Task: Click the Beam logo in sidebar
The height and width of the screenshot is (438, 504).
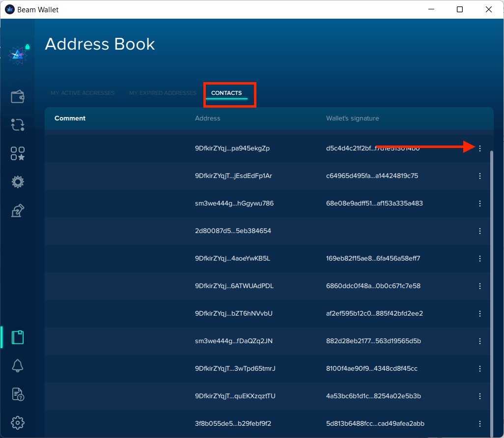Action: (x=18, y=55)
